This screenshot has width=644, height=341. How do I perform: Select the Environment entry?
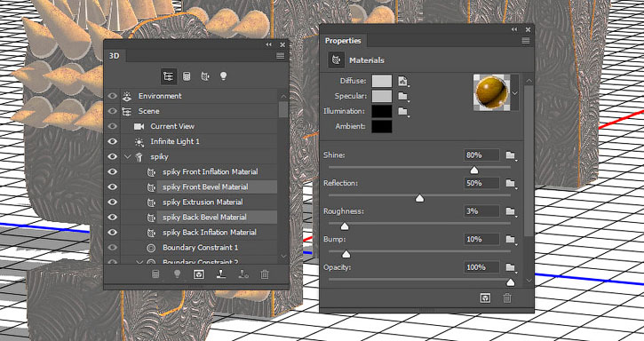[x=160, y=96]
